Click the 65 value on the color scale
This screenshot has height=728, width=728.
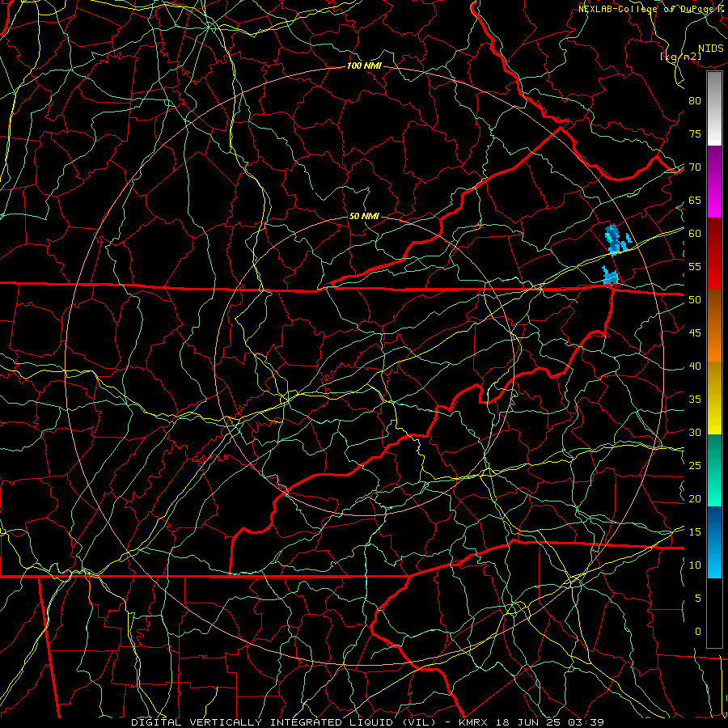coord(695,200)
